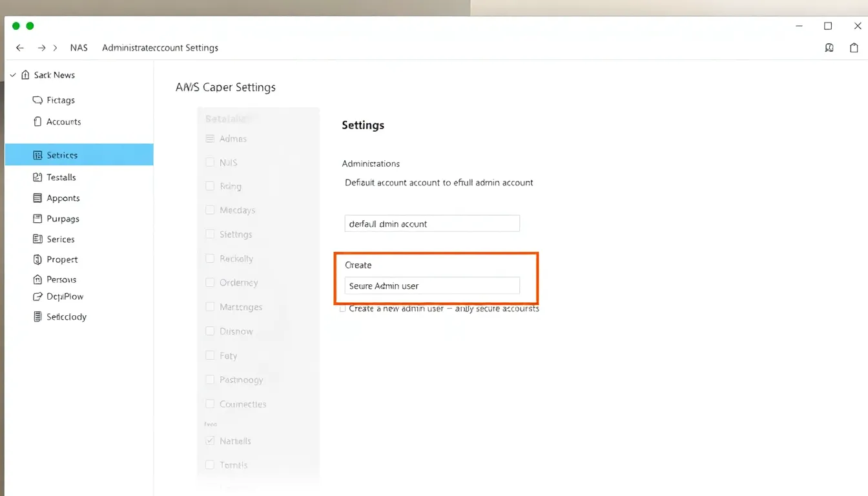Image resolution: width=868 pixels, height=496 pixels.
Task: Click the Seure Admin user input field
Action: pos(432,285)
